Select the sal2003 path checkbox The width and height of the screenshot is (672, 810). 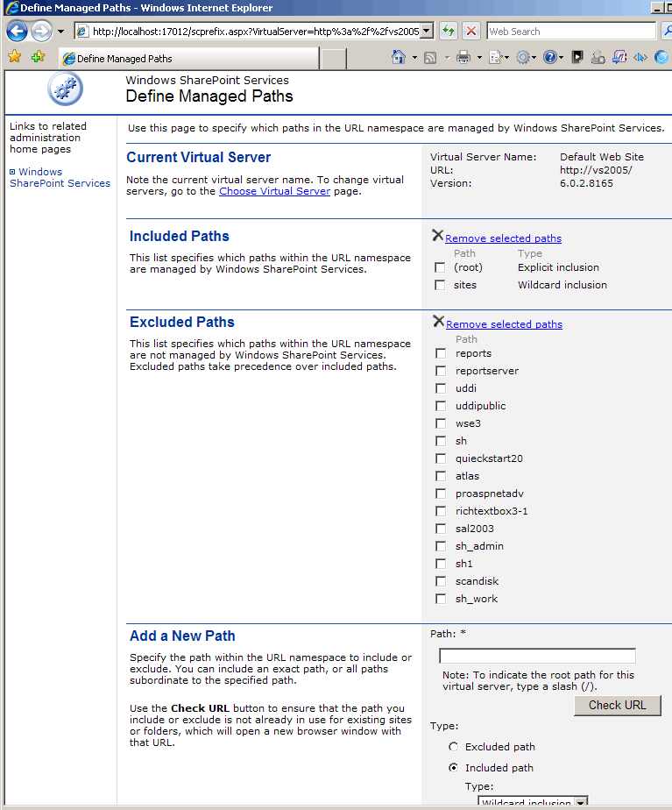click(441, 529)
